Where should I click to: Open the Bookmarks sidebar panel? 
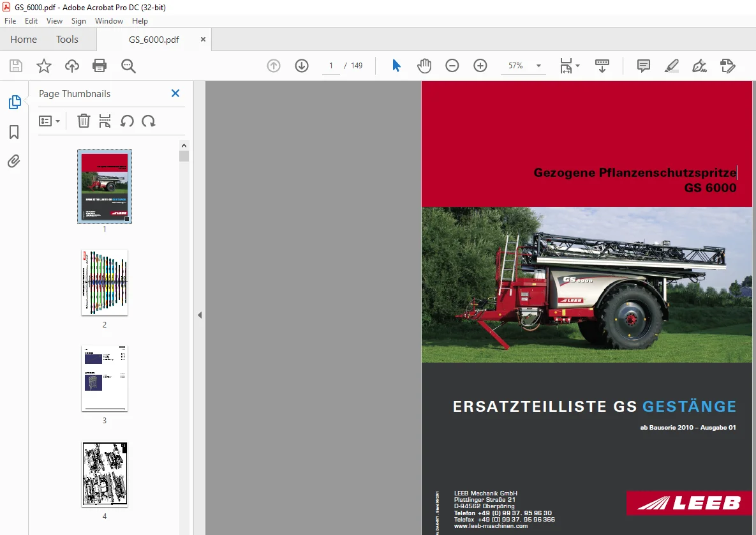(x=14, y=132)
